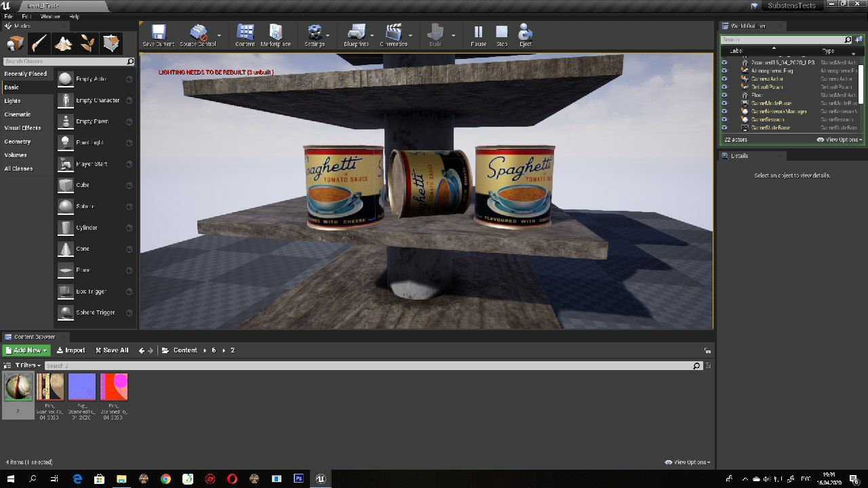The width and height of the screenshot is (868, 488).
Task: Open help for Empty Pawn
Action: (x=130, y=121)
